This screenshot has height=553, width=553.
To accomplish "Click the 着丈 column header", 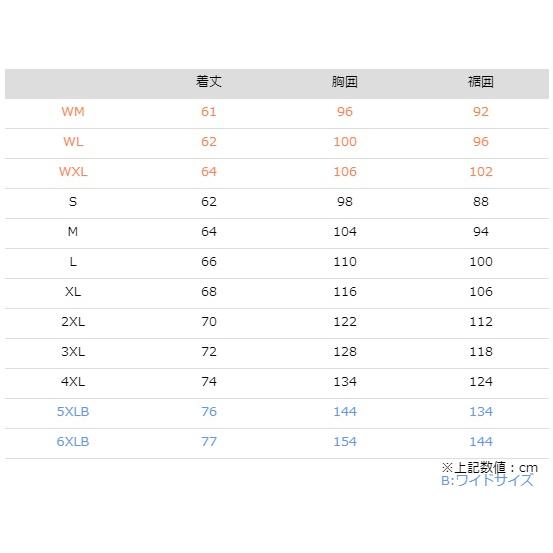I will click(x=209, y=82).
